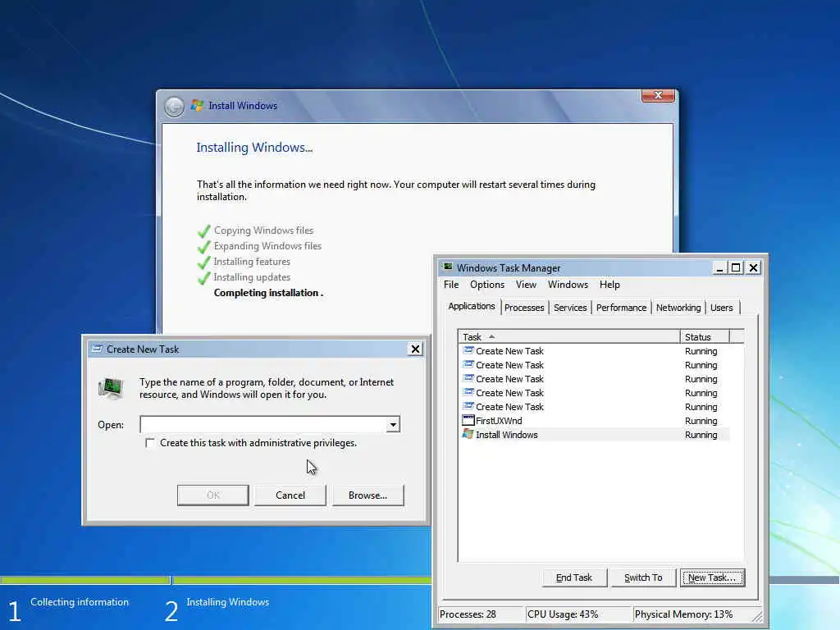This screenshot has height=630, width=840.
Task: Click the Task Manager title bar icon
Action: click(x=448, y=267)
